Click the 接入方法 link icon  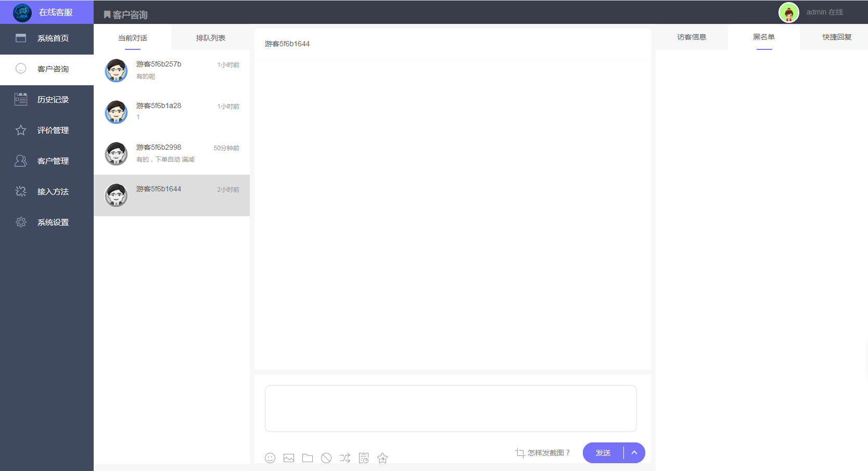tap(21, 191)
